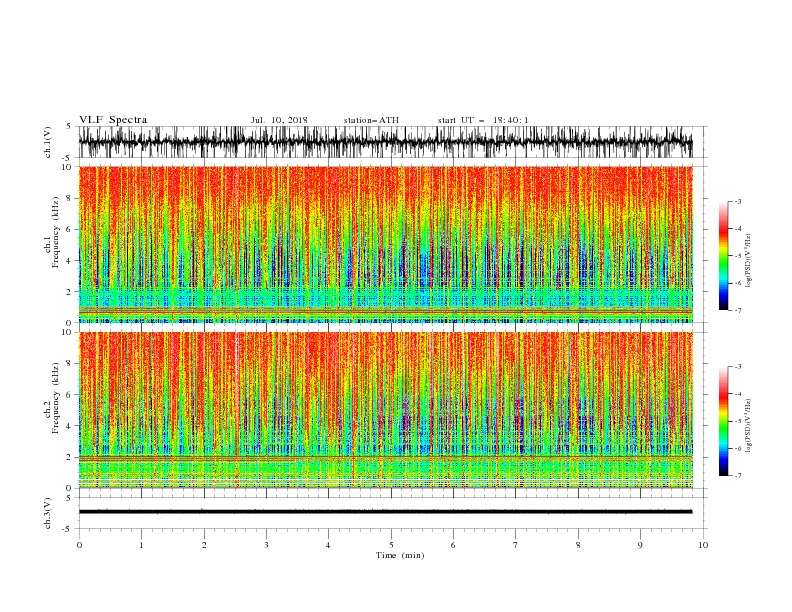This screenshot has height=612, width=792.
Task: Click the upper color bar log(PSD)(V²/Hz) label
Action: (749, 261)
